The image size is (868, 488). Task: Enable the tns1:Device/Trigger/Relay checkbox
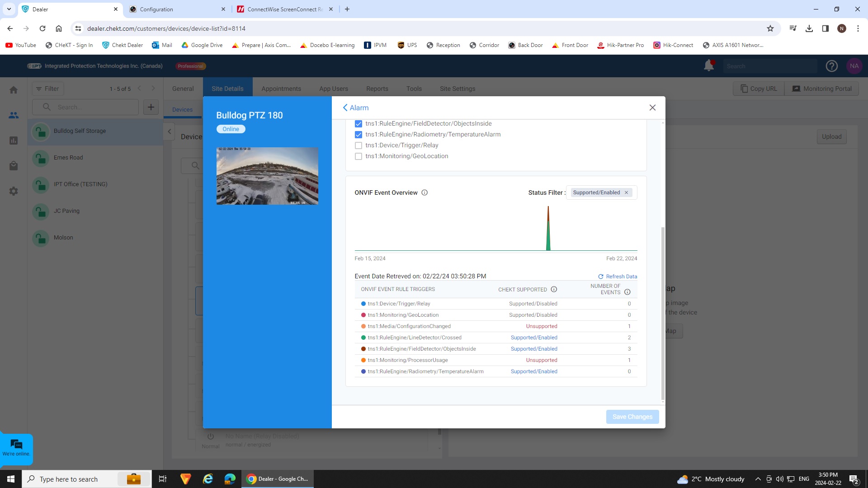pos(359,145)
